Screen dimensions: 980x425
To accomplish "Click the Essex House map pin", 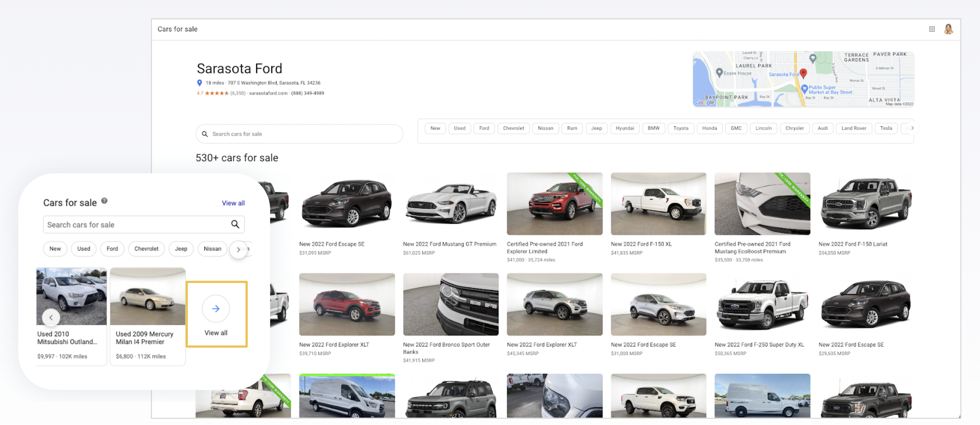I will pos(719,73).
